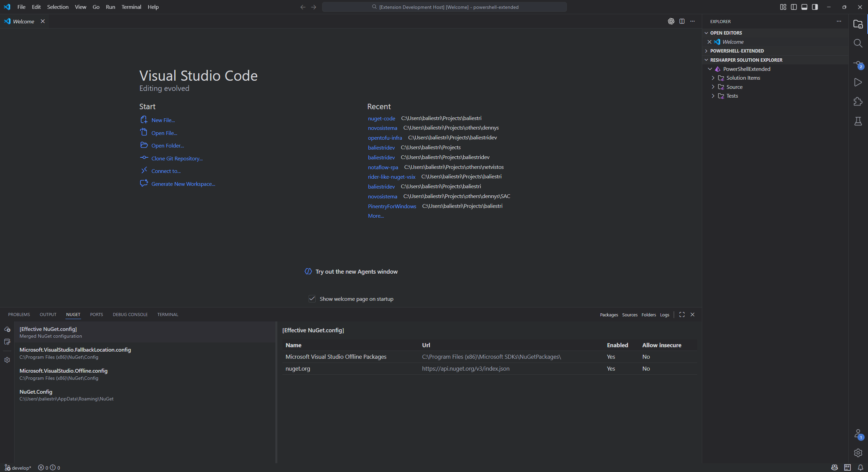The width and height of the screenshot is (868, 472).
Task: Open the editor More Actions ellipsis menu
Action: coord(692,21)
